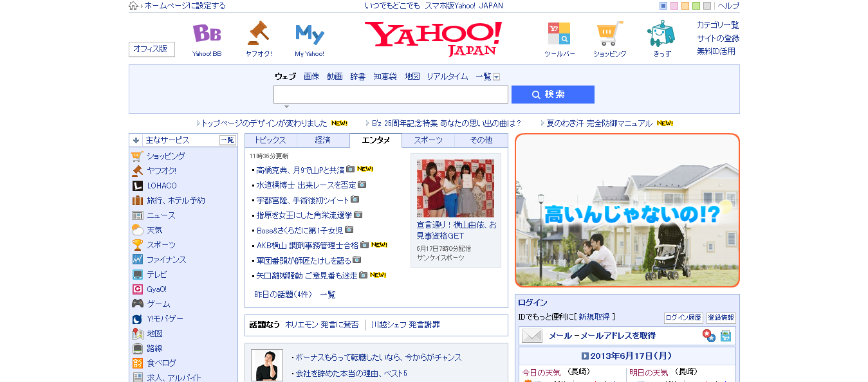
Task: Open the ヘルプ link
Action: tap(728, 6)
